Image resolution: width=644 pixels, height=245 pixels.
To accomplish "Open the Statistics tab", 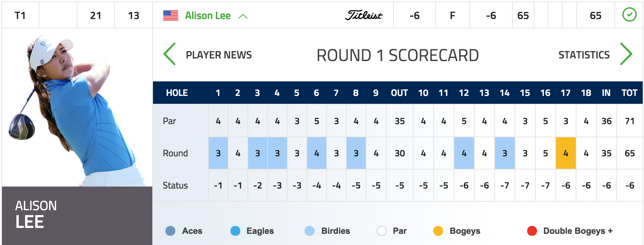I will pos(584,55).
